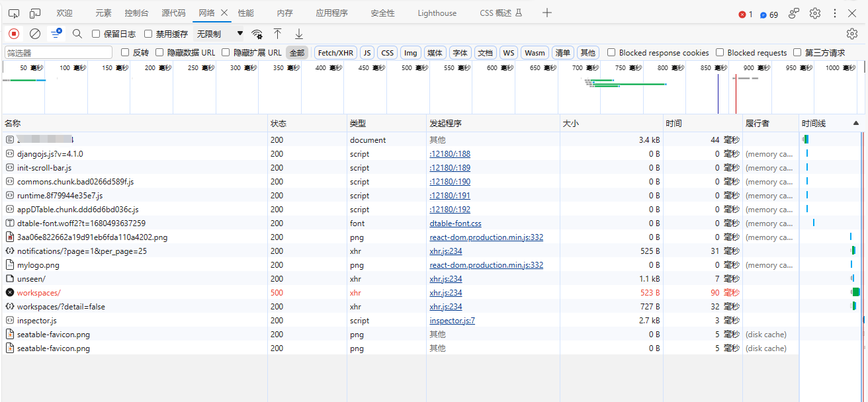The image size is (868, 402).
Task: Toggle the sort arrow in 时间线 column
Action: pyautogui.click(x=856, y=124)
